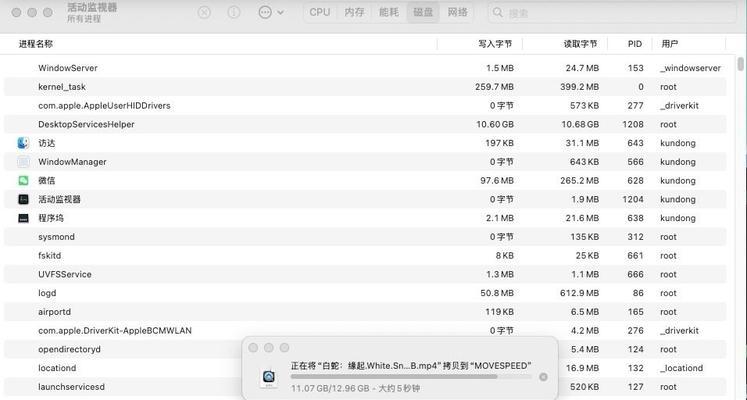The image size is (747, 400).
Task: Select the logd process
Action: (x=365, y=293)
